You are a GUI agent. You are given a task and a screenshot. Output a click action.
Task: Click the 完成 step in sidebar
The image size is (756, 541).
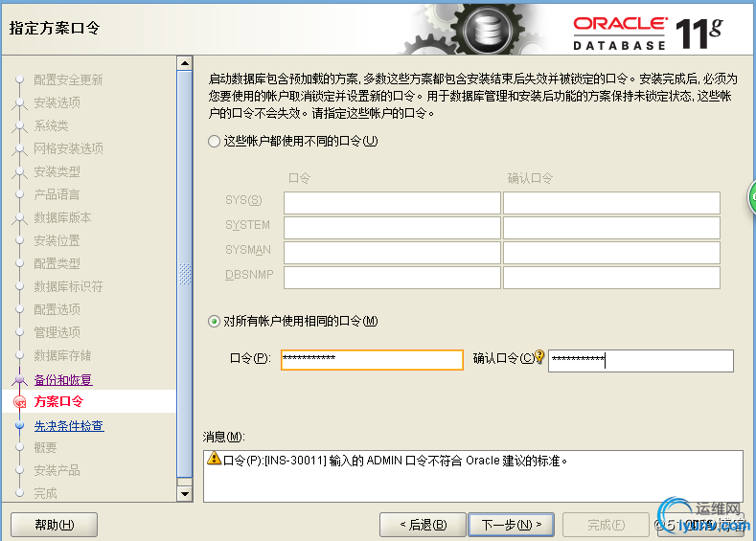pos(45,493)
